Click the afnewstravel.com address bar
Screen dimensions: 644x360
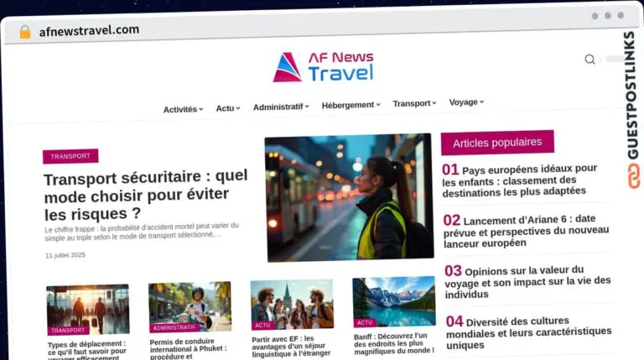89,30
